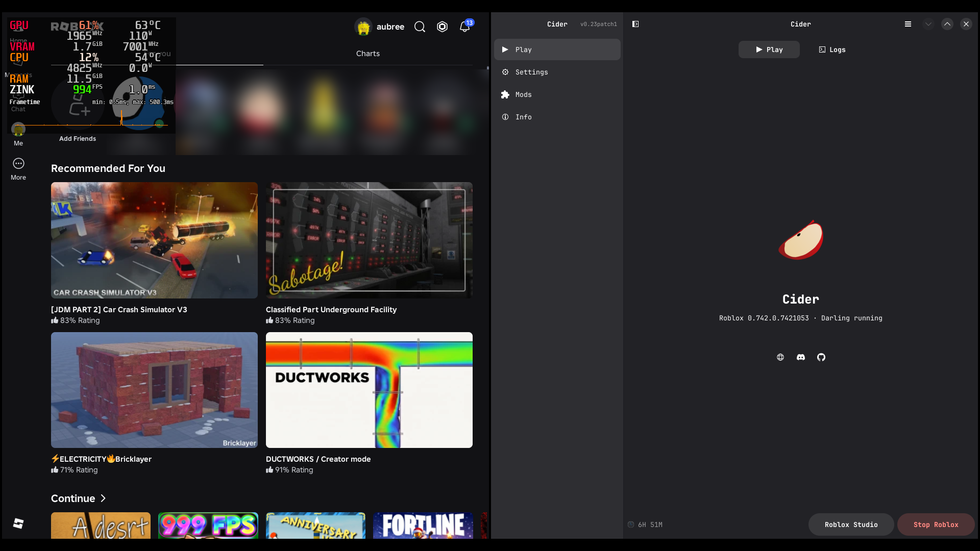Click Cider version v0.23patch1 label
The height and width of the screenshot is (551, 980).
pyautogui.click(x=598, y=24)
